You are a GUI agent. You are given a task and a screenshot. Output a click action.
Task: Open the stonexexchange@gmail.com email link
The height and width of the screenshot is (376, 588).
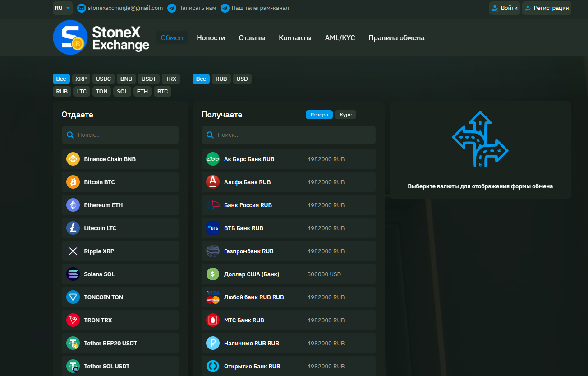coord(125,8)
